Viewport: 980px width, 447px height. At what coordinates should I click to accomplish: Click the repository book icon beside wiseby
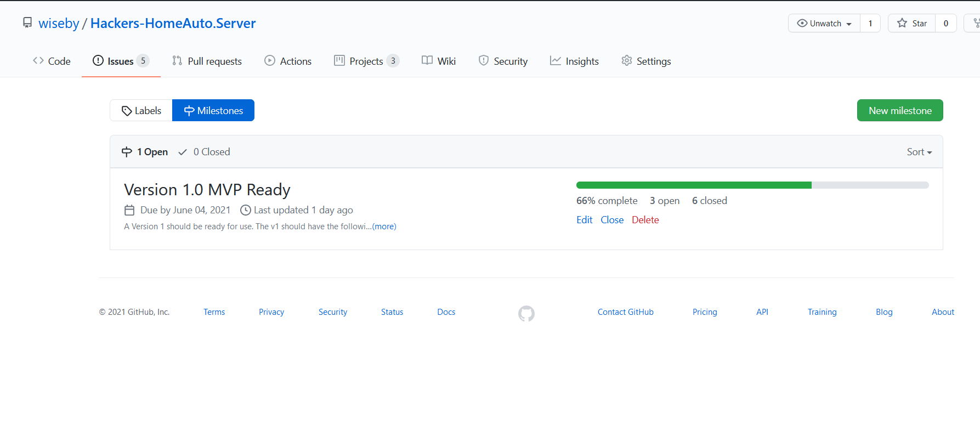[27, 22]
